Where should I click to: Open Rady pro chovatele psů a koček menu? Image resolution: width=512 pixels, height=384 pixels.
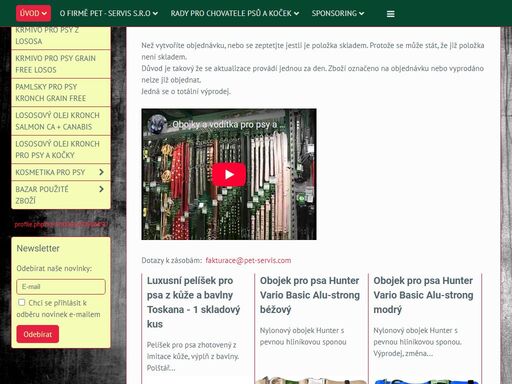click(x=235, y=13)
